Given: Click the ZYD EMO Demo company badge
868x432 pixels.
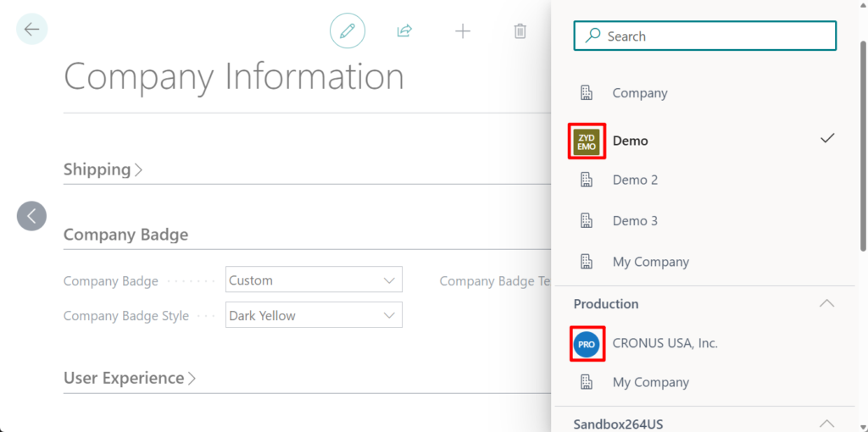Looking at the screenshot, I should [x=587, y=141].
